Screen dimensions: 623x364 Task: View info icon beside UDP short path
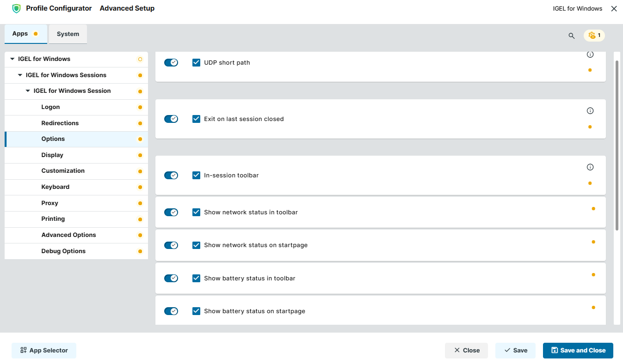click(x=590, y=54)
